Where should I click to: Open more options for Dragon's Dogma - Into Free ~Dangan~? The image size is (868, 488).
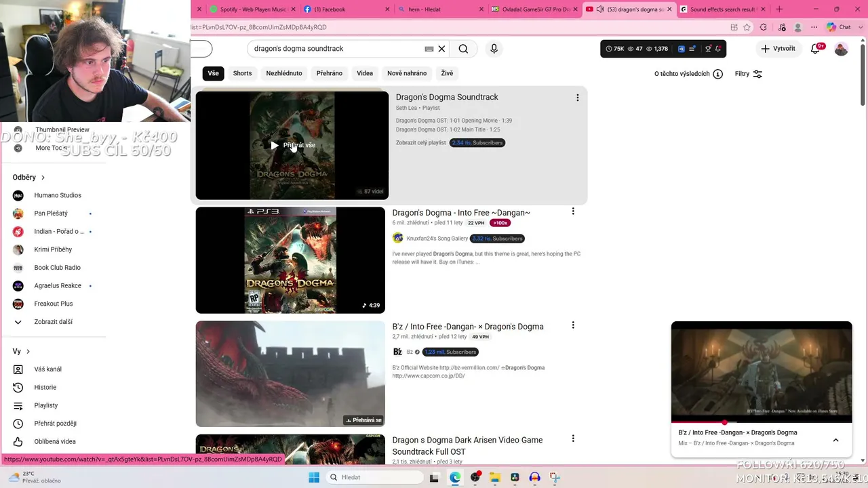pos(573,211)
